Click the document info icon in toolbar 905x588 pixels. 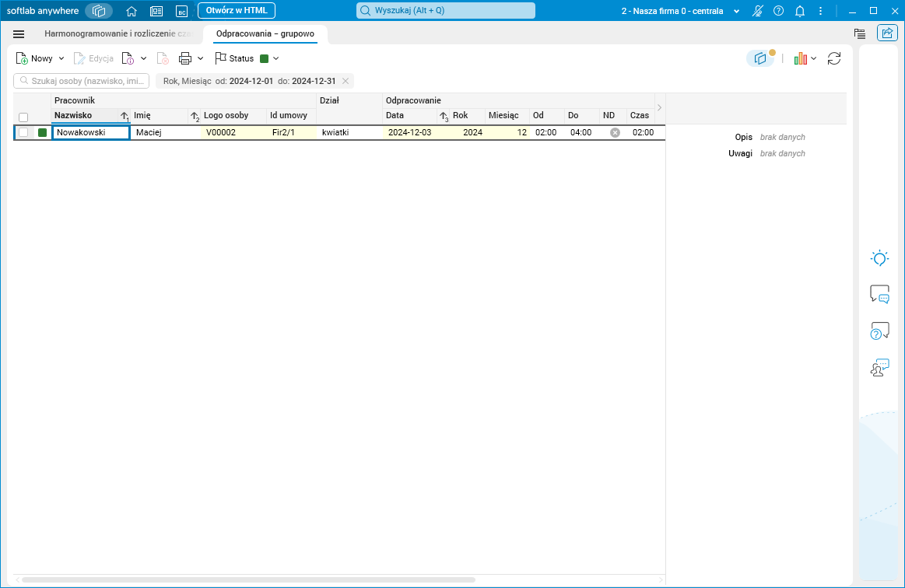(x=128, y=58)
